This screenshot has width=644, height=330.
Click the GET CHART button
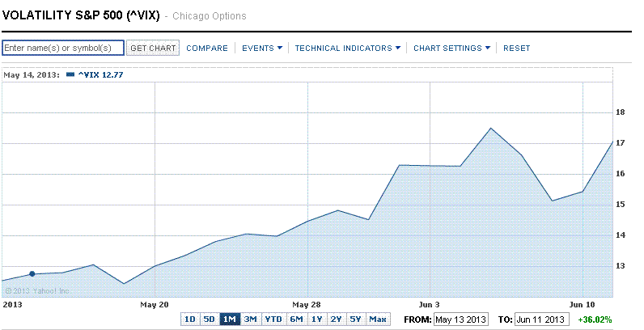click(153, 48)
